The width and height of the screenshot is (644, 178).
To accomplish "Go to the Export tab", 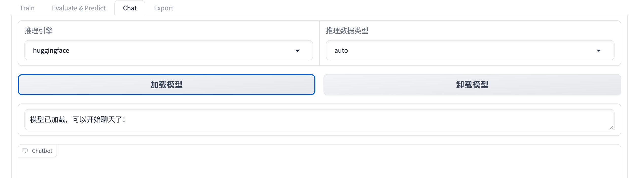I will [x=164, y=8].
